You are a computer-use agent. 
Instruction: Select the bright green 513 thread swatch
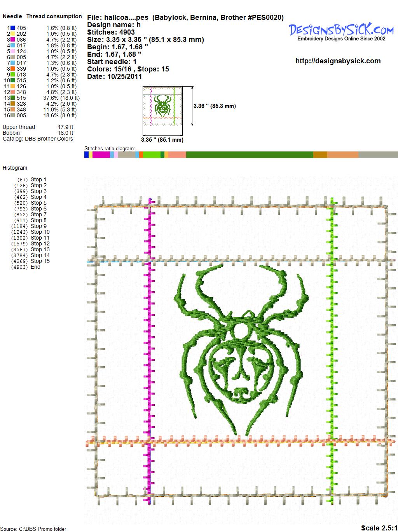tap(12, 75)
